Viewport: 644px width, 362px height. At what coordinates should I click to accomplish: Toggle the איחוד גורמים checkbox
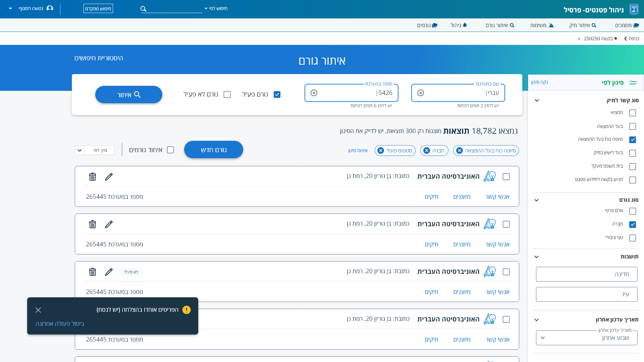(x=170, y=150)
